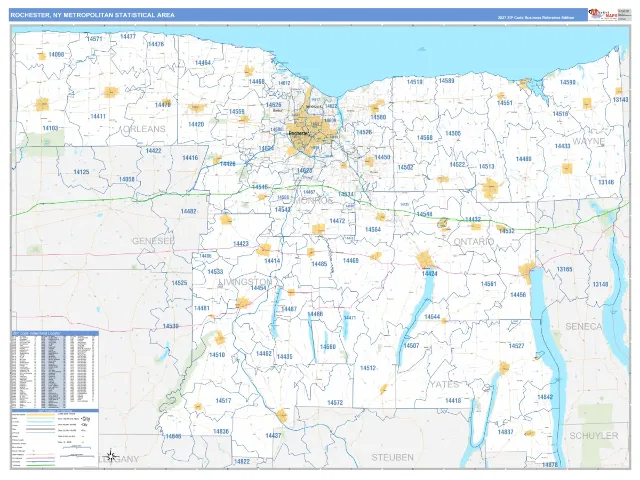Click ZIP code label 14470
The image size is (640, 480).
[x=163, y=105]
